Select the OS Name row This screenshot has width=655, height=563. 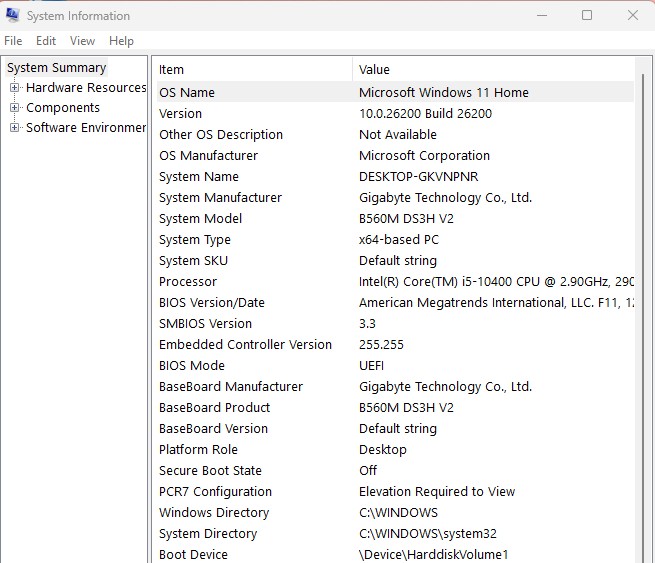pos(395,92)
